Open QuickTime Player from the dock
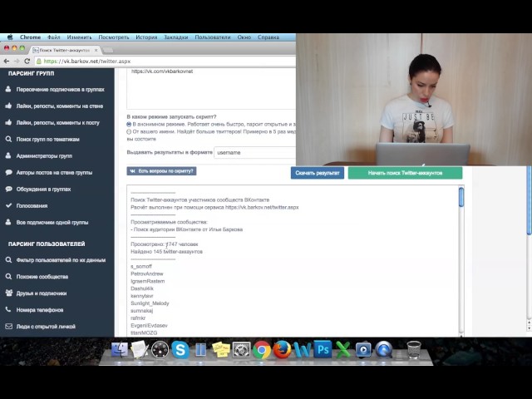This screenshot has width=532, height=399. pos(384,350)
